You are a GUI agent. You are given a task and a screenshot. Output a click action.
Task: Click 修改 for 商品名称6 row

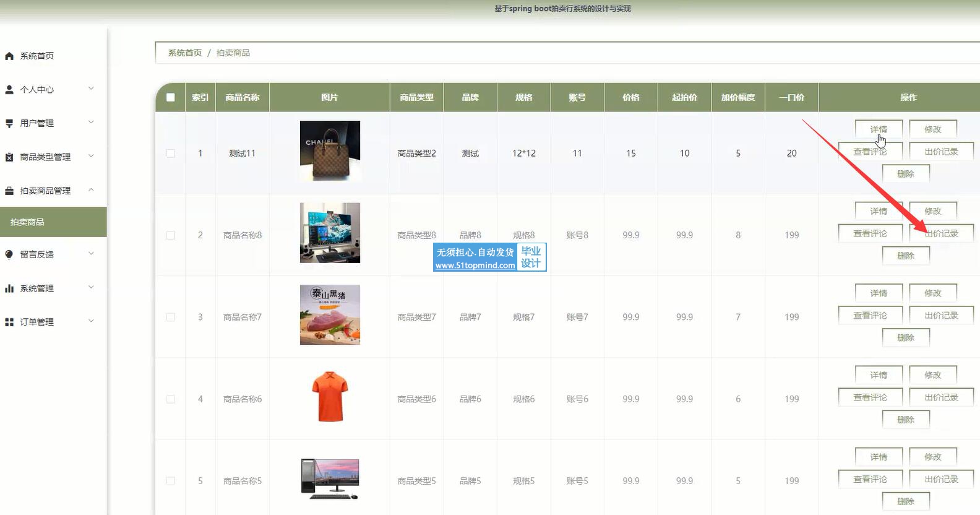pyautogui.click(x=933, y=375)
